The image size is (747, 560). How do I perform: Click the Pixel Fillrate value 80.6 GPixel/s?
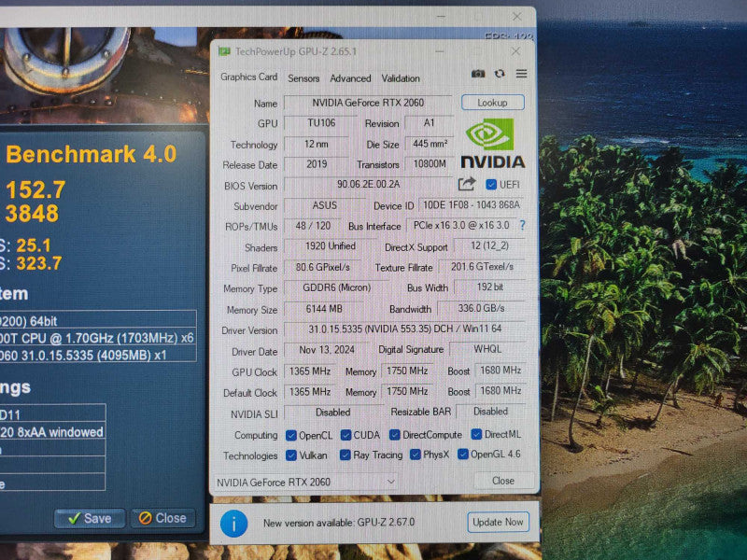click(322, 267)
